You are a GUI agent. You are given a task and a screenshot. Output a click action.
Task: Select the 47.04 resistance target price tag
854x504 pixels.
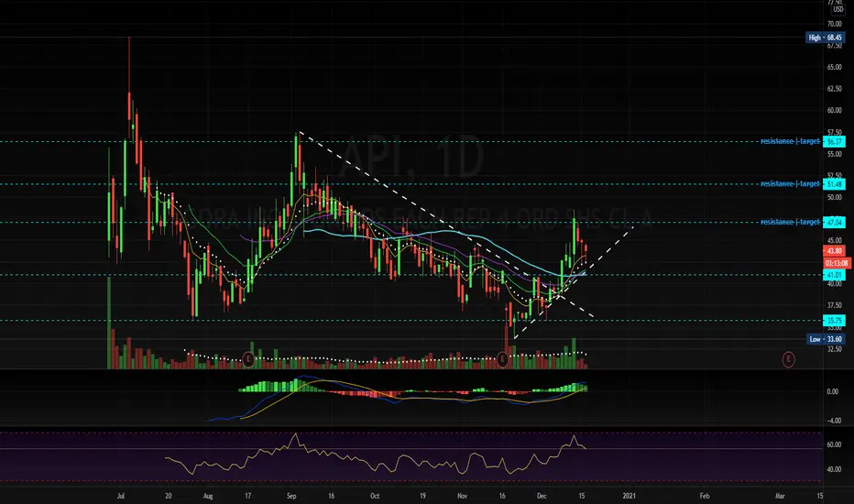coord(834,223)
